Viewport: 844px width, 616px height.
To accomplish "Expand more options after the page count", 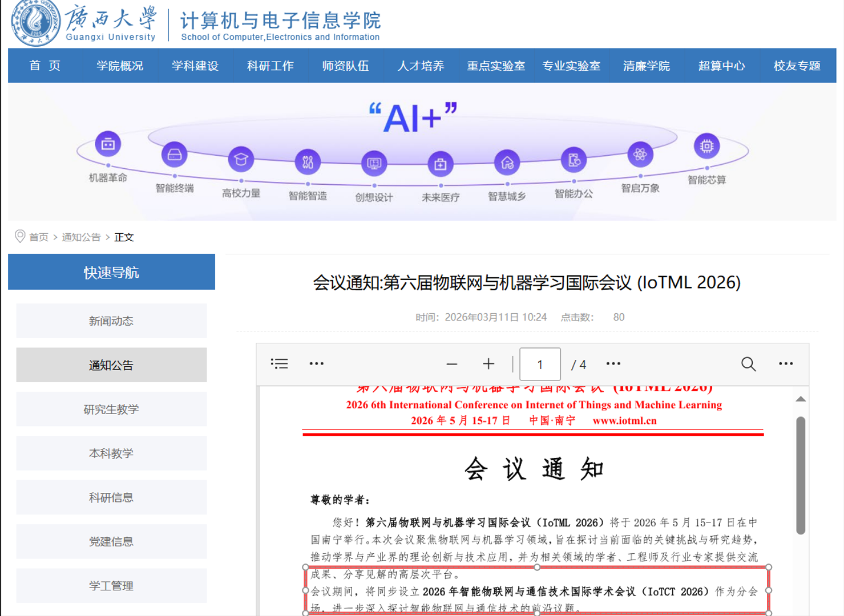I will tap(613, 364).
